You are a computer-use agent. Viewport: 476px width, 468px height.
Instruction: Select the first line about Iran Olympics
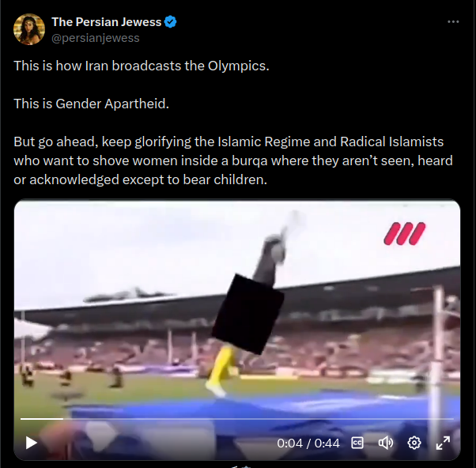tap(142, 66)
